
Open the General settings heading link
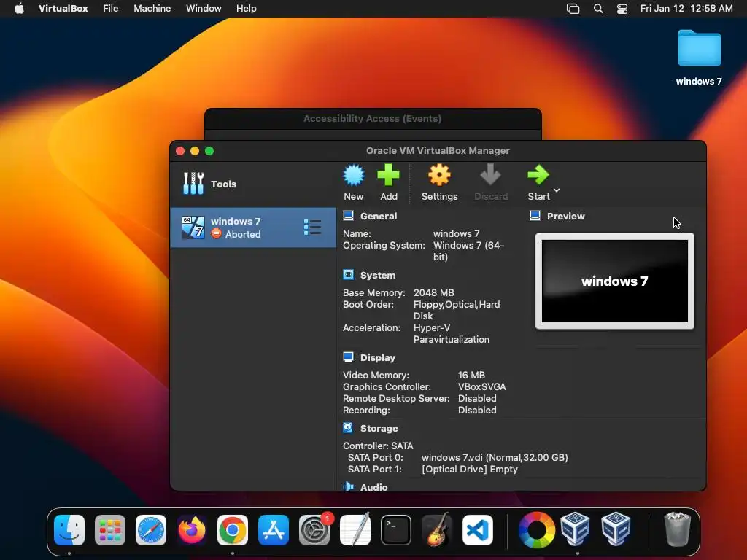click(379, 216)
